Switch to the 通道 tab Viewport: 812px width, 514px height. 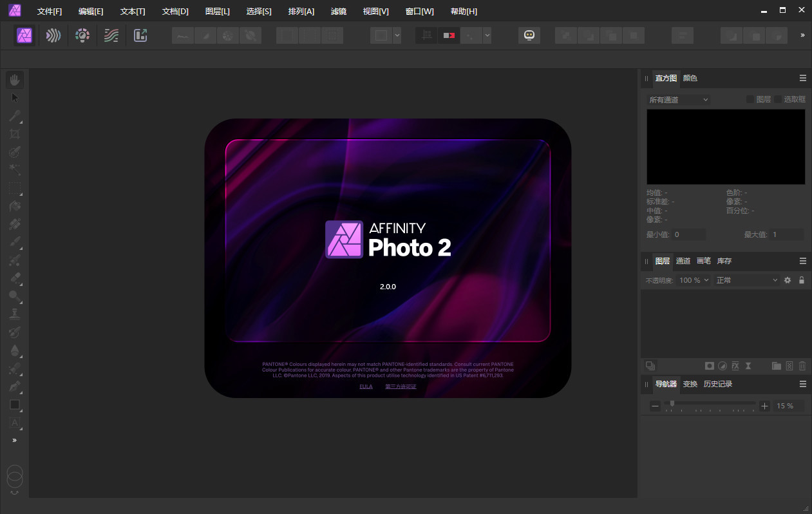[683, 261]
